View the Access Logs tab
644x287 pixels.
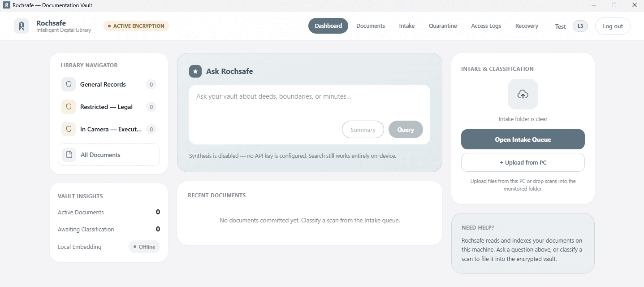click(486, 26)
